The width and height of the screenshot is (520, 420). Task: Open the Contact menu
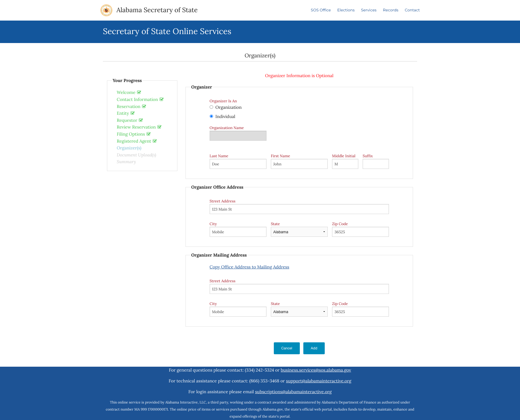pyautogui.click(x=412, y=10)
